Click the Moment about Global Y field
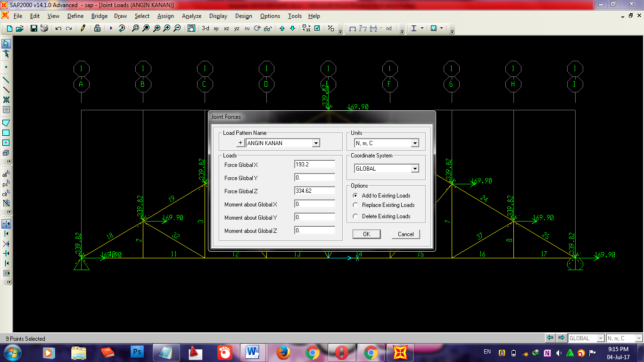The image size is (644, 362). click(314, 217)
